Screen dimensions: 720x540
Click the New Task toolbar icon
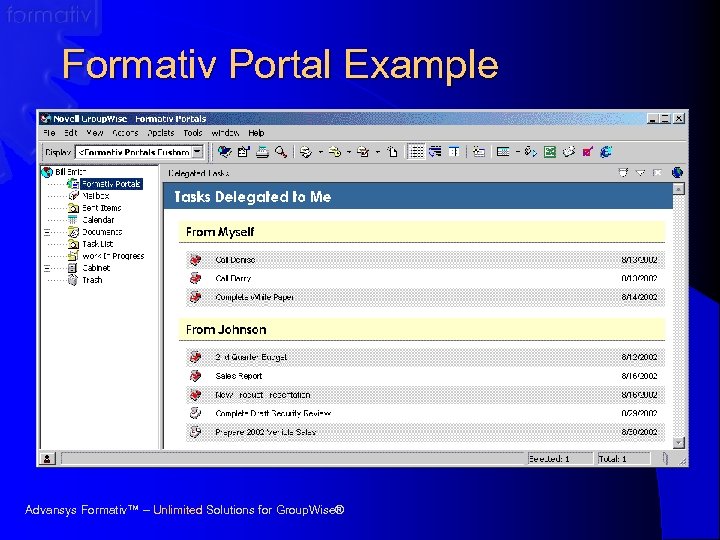coord(363,152)
